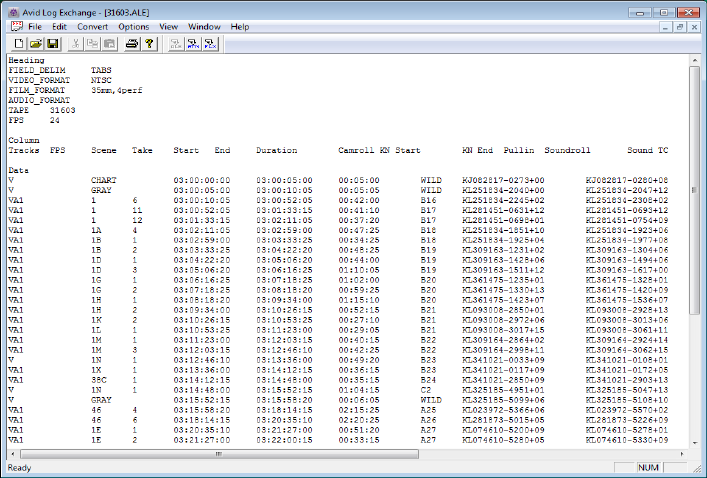
Task: Open the View menu
Action: [168, 27]
